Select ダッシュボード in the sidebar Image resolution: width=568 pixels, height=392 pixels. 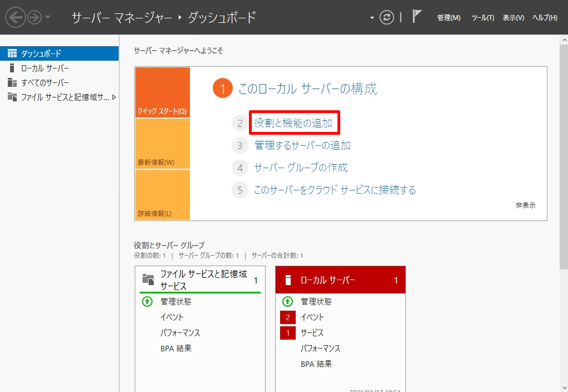[x=59, y=53]
